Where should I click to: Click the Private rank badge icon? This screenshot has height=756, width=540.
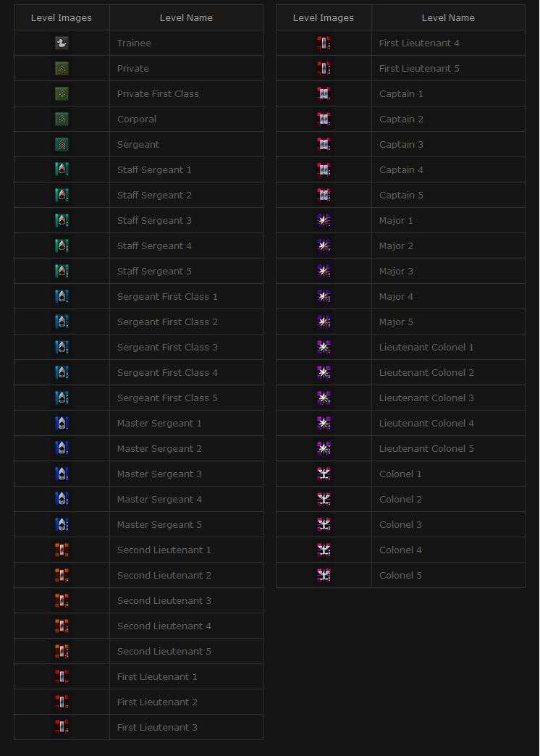click(x=62, y=69)
